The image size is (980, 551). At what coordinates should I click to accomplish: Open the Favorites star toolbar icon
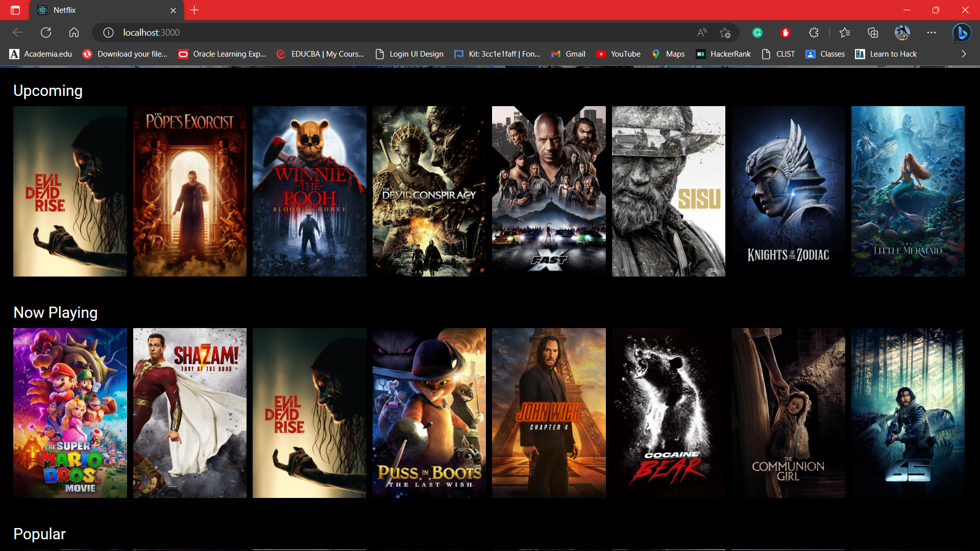(845, 32)
